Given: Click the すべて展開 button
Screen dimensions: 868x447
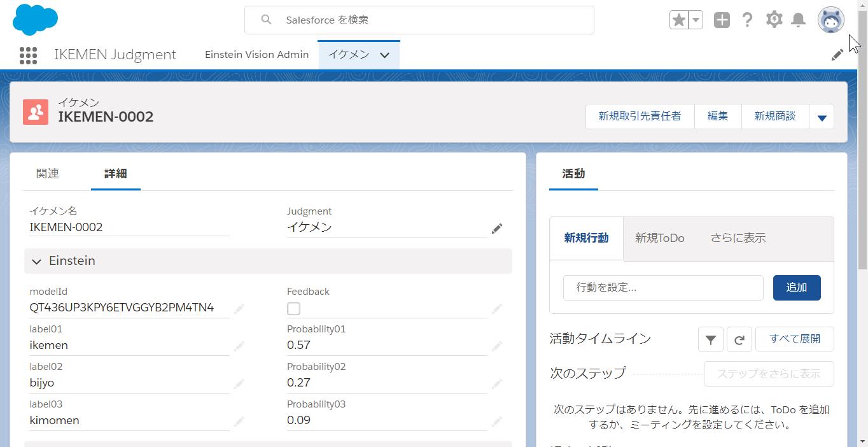Looking at the screenshot, I should pyautogui.click(x=794, y=339).
